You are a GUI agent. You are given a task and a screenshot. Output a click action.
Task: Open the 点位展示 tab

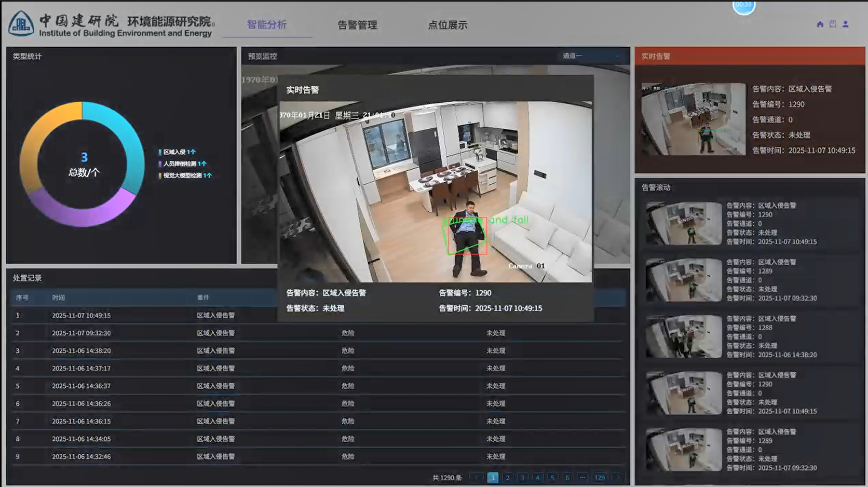point(447,25)
